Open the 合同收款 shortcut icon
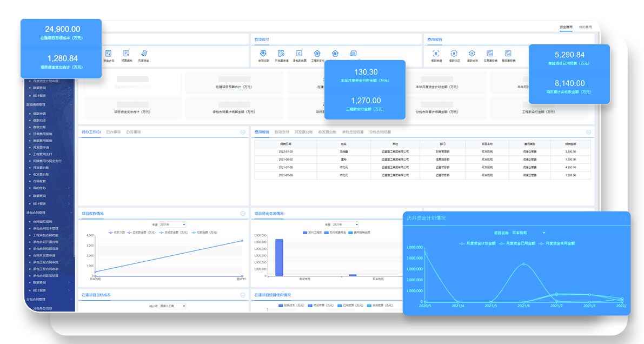The width and height of the screenshot is (644, 344). pyautogui.click(x=263, y=54)
